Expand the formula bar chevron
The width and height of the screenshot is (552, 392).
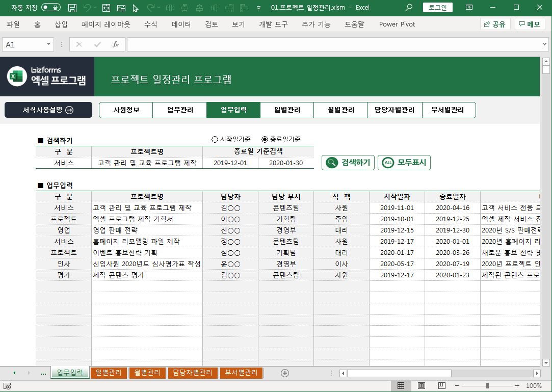click(x=544, y=44)
